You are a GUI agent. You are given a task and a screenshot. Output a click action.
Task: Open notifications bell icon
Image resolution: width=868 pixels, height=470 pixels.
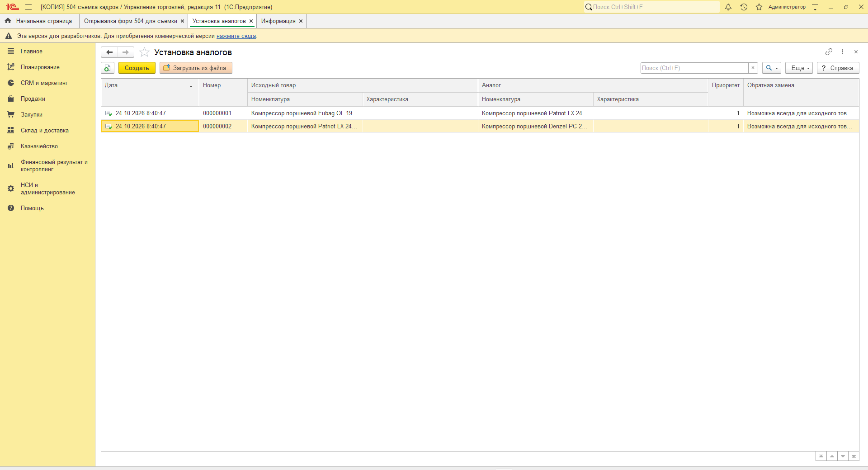pyautogui.click(x=728, y=7)
